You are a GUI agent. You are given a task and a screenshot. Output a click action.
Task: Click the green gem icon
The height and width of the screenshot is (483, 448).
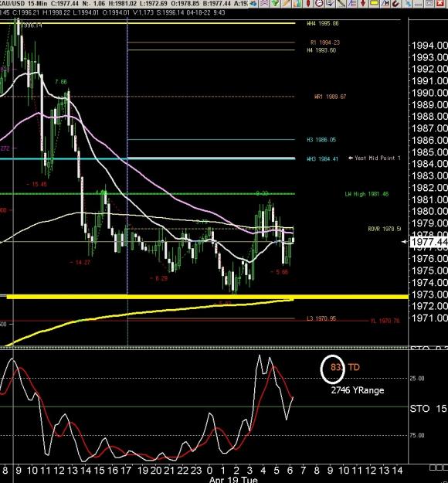click(275, 3)
